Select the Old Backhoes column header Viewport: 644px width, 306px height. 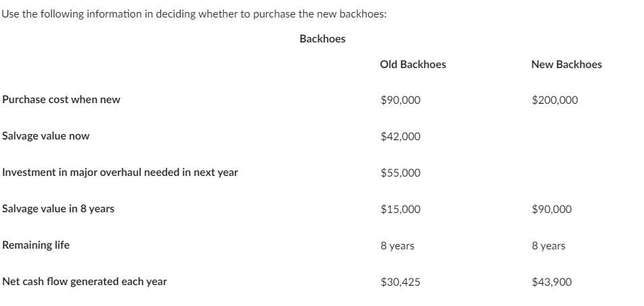click(413, 65)
